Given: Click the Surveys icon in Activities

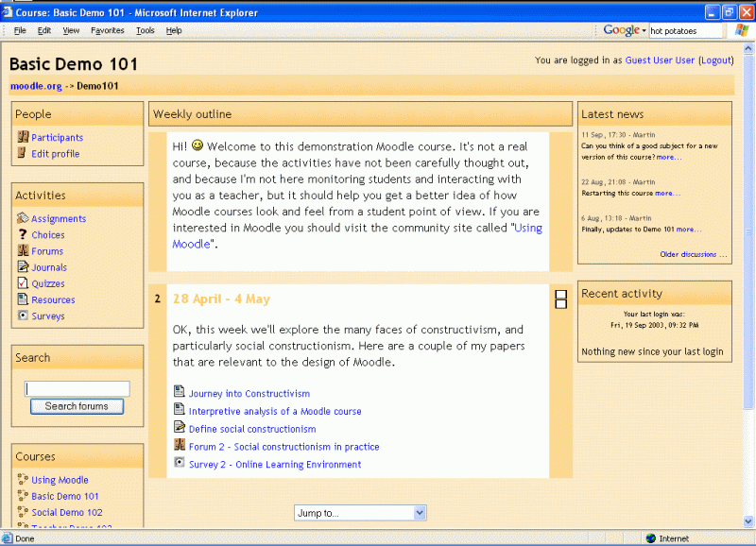Looking at the screenshot, I should click(23, 315).
